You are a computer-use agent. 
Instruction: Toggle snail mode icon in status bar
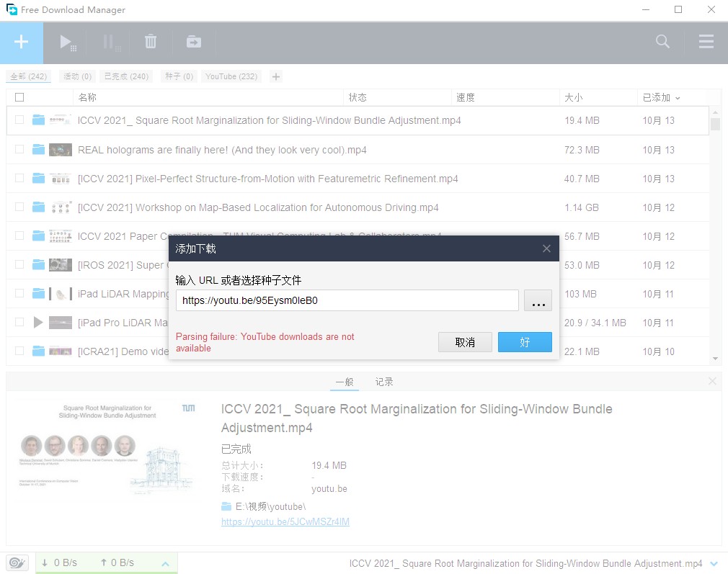click(x=17, y=562)
